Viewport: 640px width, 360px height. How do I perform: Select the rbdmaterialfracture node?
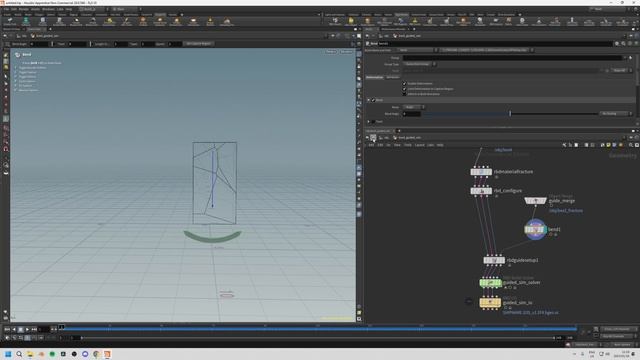click(481, 172)
